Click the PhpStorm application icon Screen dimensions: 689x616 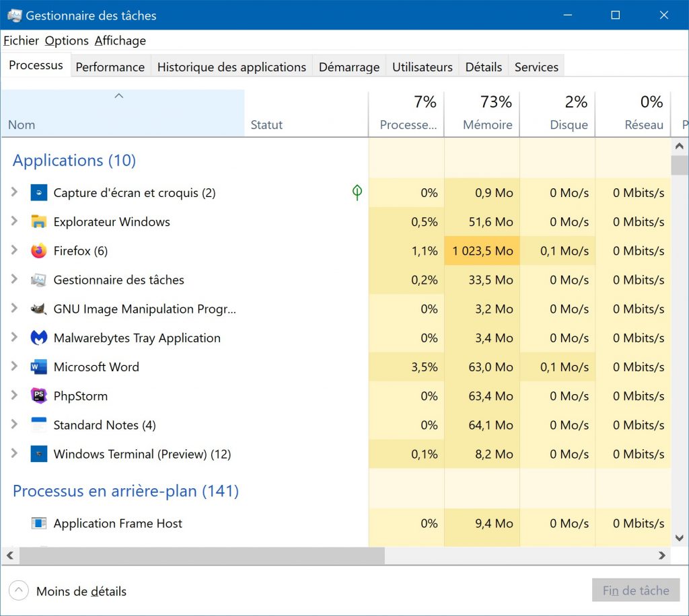coord(39,396)
